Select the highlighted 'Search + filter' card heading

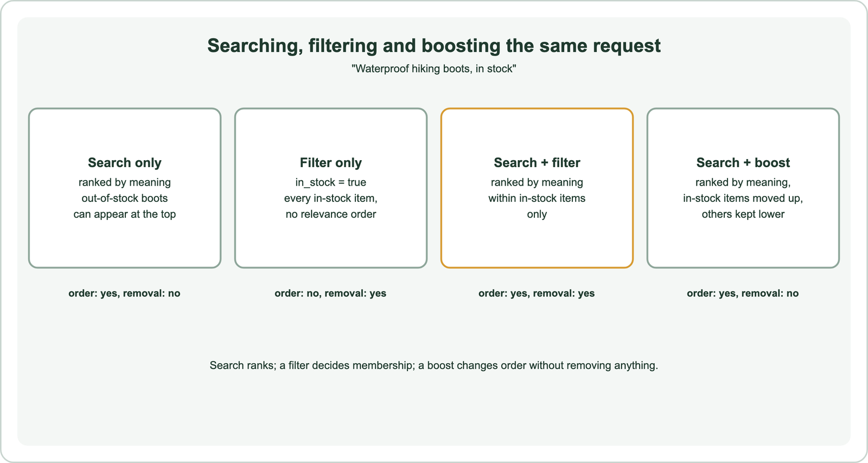(x=537, y=163)
